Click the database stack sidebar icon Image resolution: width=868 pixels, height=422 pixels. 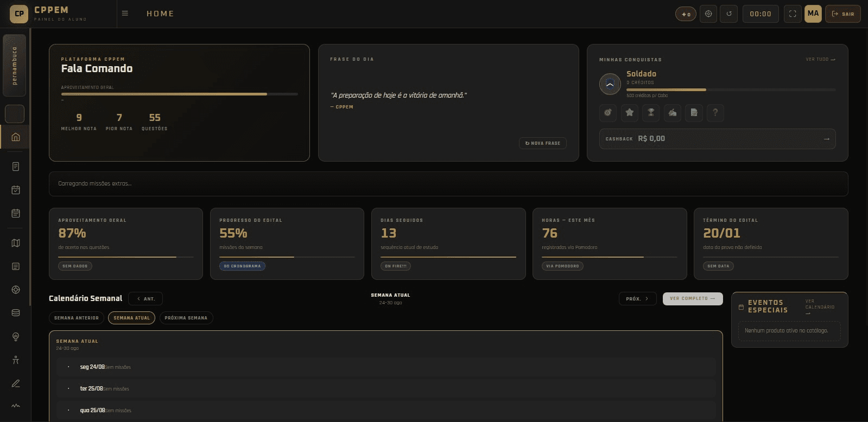(16, 313)
